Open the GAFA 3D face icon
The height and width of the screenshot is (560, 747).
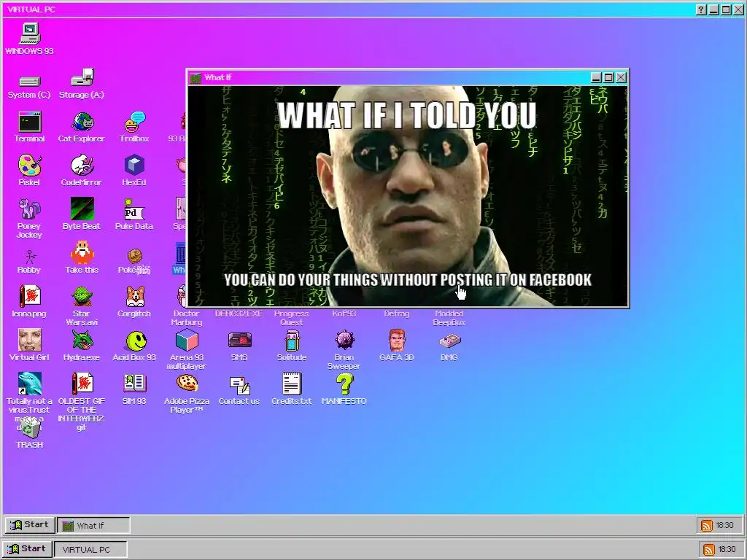[397, 340]
